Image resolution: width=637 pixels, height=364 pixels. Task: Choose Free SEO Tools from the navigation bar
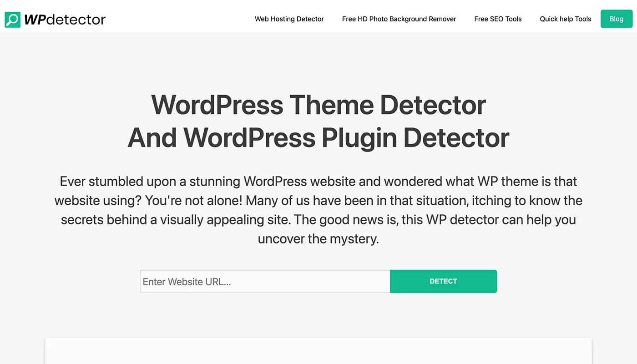tap(498, 19)
